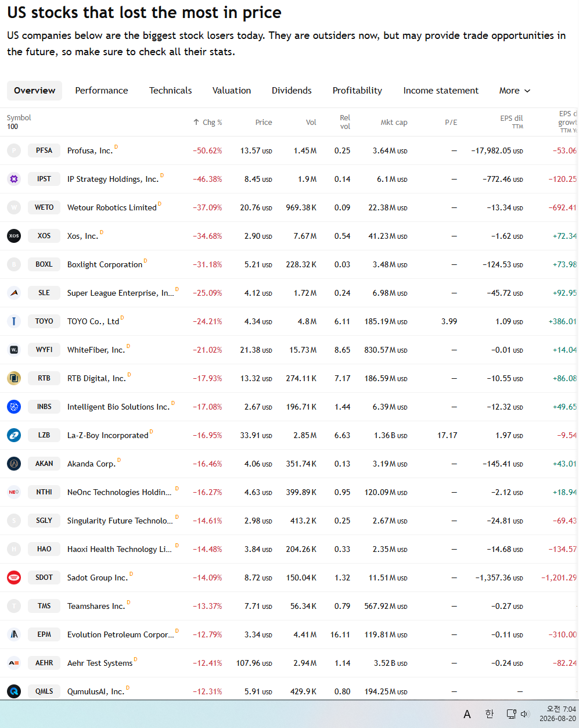Expand the More tabs dropdown
Image resolution: width=579 pixels, height=728 pixels.
point(515,91)
